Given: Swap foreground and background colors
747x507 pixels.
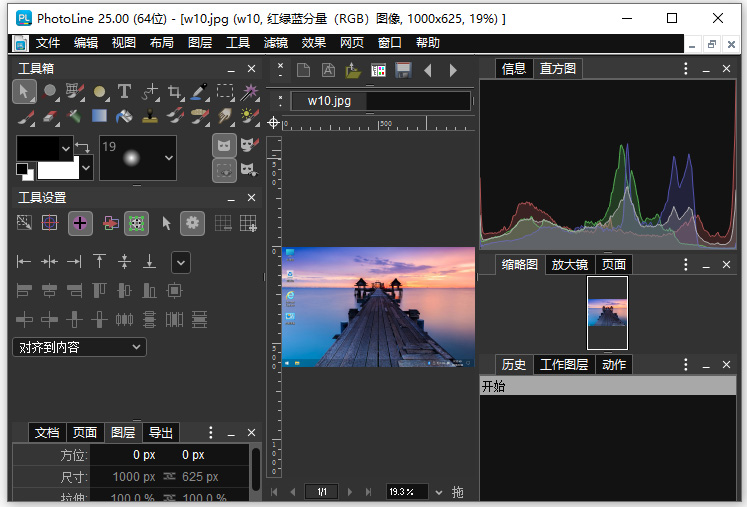Looking at the screenshot, I should click(x=84, y=147).
